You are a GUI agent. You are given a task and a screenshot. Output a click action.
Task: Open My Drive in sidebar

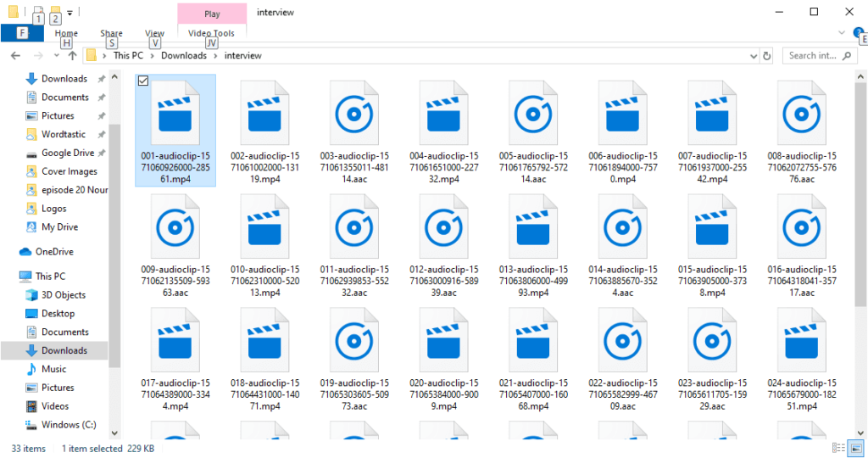(60, 227)
